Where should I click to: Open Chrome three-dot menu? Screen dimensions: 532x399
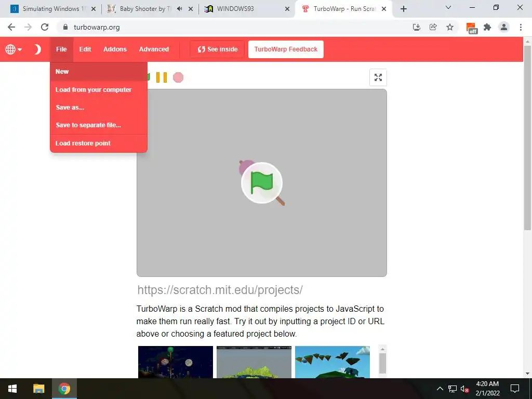(521, 27)
